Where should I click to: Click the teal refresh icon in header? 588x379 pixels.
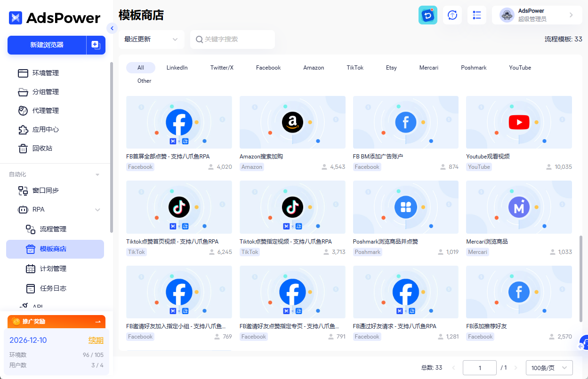click(428, 15)
